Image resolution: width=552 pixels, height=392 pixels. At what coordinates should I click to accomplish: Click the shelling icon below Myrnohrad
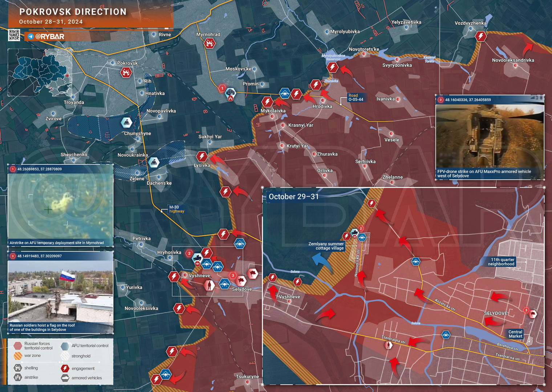(x=210, y=44)
